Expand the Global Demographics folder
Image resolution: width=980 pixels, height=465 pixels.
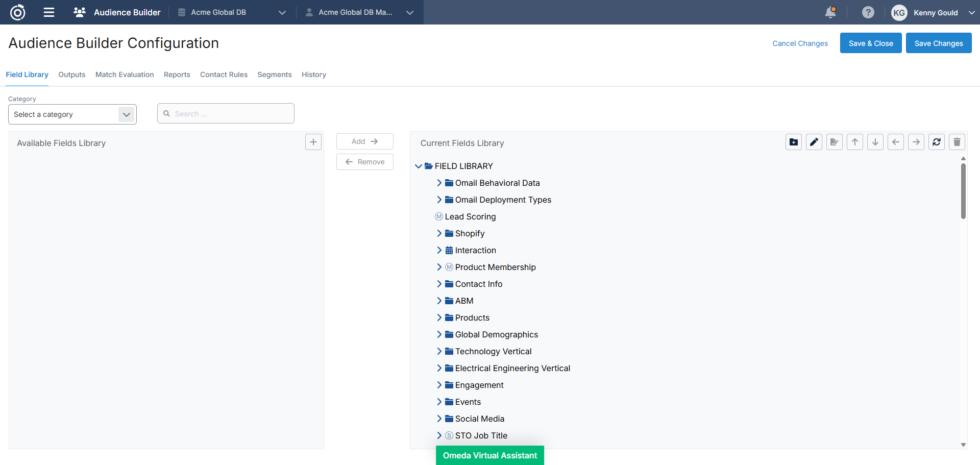pos(439,334)
